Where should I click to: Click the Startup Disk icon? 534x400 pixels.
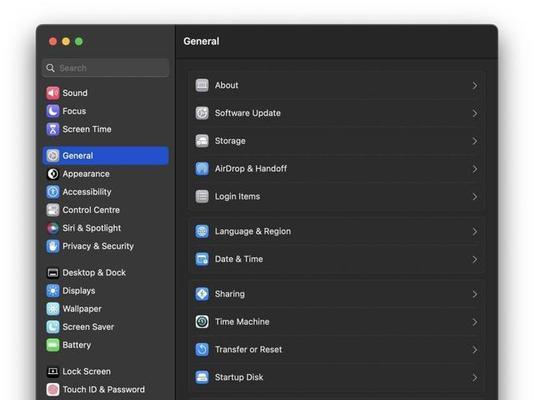tap(202, 377)
